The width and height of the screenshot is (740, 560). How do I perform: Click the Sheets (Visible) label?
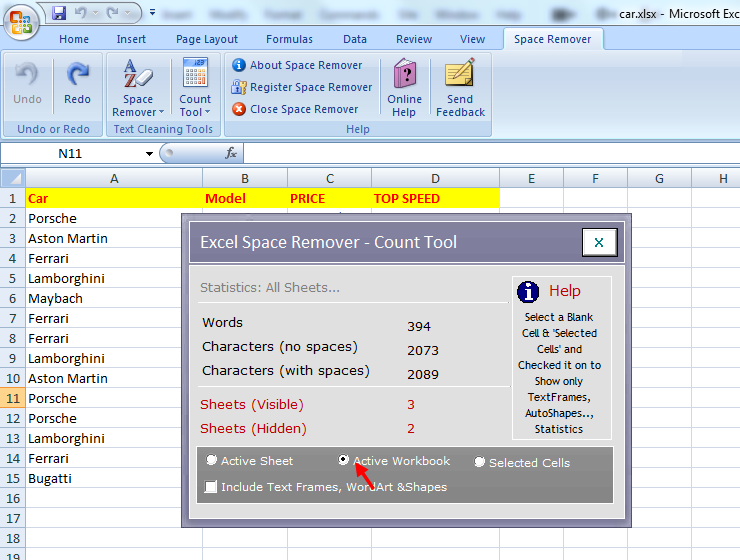point(252,405)
